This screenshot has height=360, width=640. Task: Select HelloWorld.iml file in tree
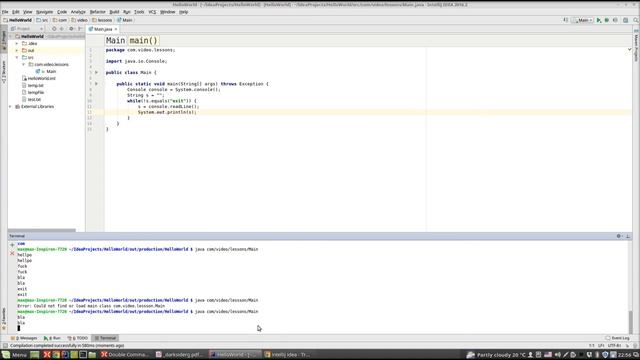[x=39, y=78]
